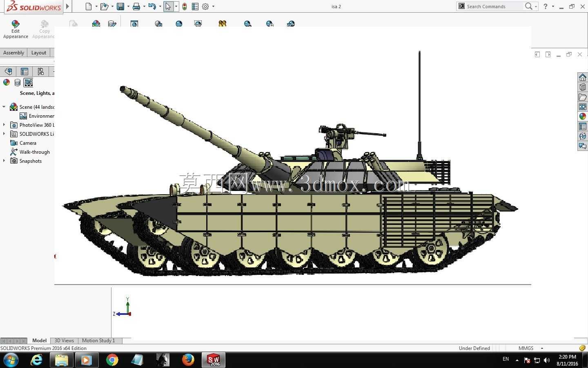This screenshot has height=368, width=588.
Task: Select the View Scene, Lights, and Cameras icon
Action: [x=28, y=83]
